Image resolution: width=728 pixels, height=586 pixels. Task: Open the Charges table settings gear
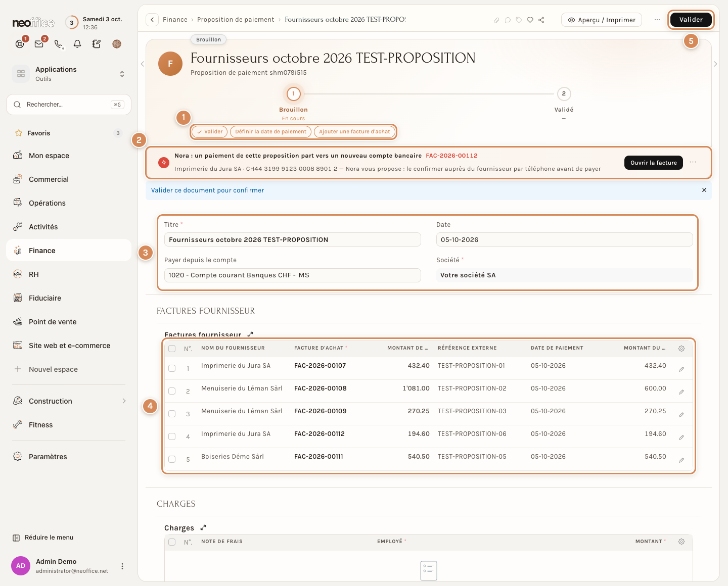pyautogui.click(x=681, y=542)
